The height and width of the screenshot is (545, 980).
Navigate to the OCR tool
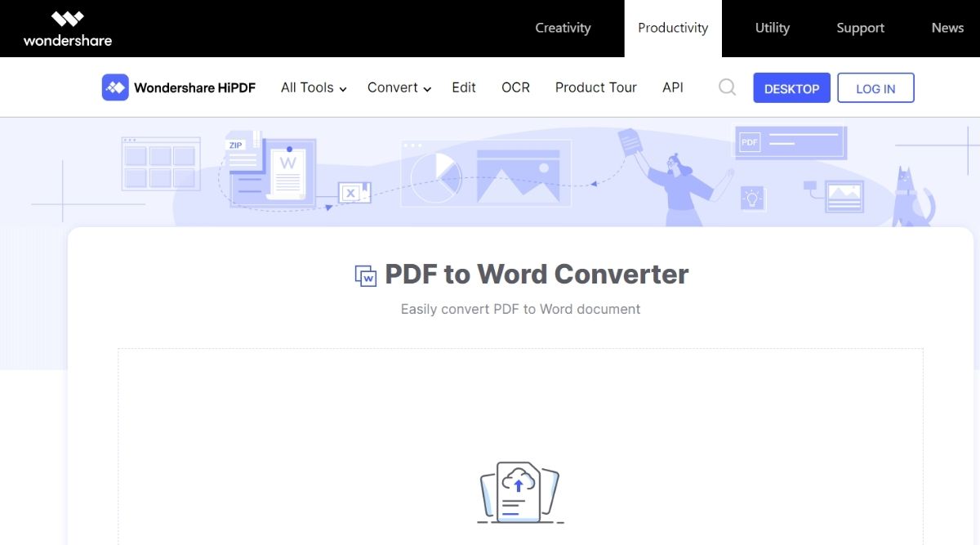pos(515,87)
